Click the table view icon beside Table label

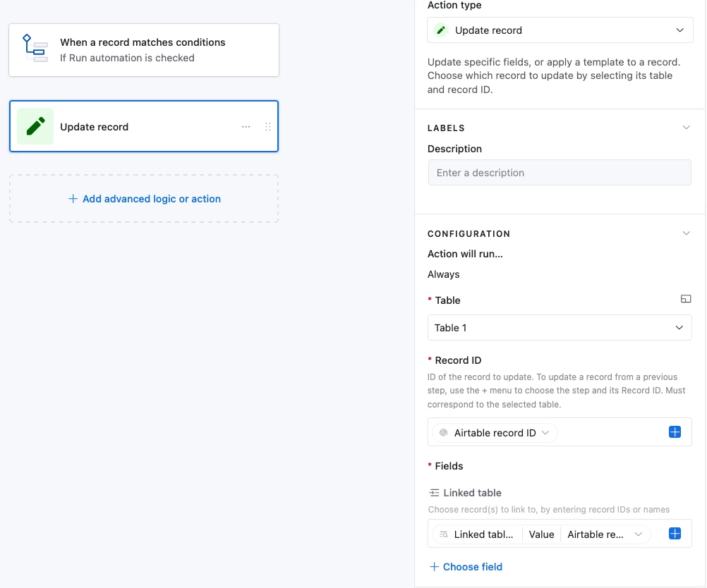685,299
